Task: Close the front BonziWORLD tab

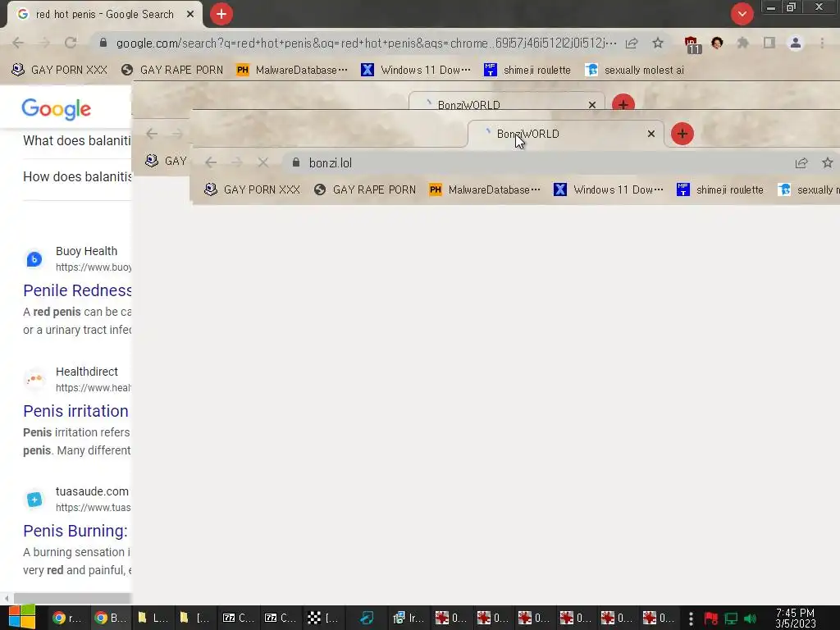Action: coord(651,134)
